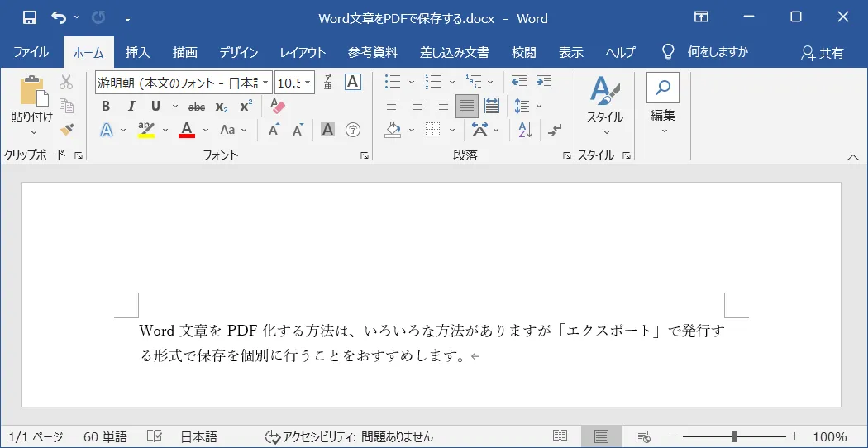Click the Distributed alignment icon

(492, 105)
